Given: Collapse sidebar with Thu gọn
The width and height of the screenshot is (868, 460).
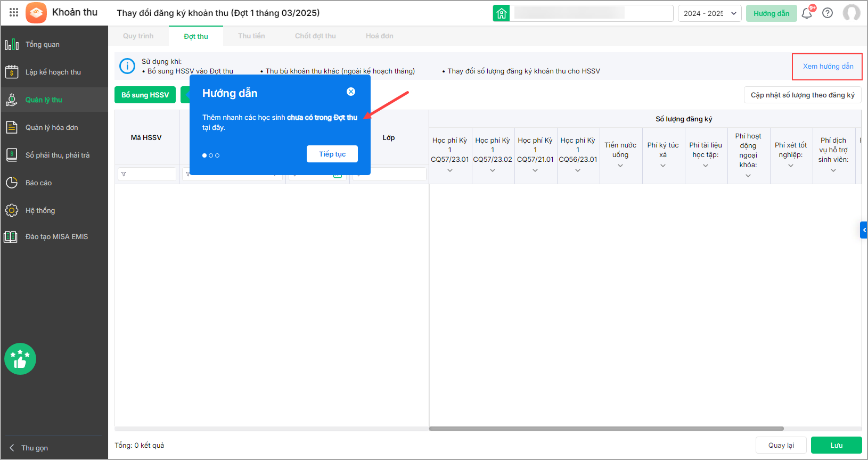Looking at the screenshot, I should [x=29, y=448].
